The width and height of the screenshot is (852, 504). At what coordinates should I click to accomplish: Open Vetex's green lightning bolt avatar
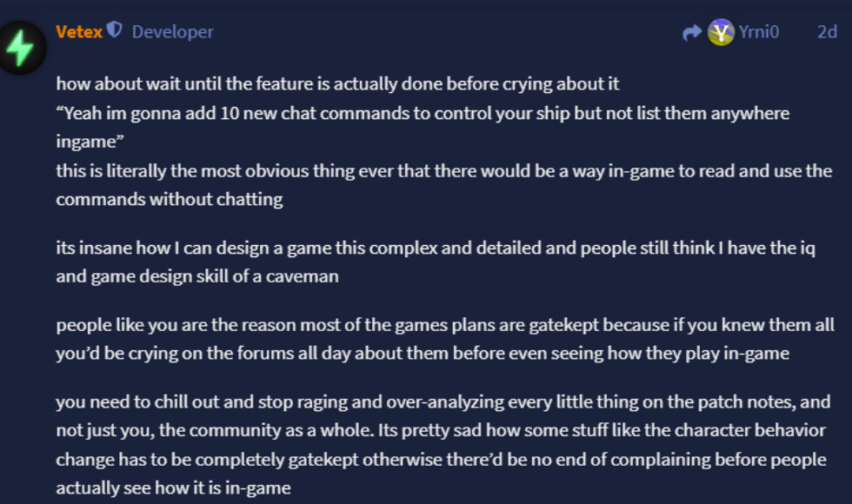tap(21, 48)
